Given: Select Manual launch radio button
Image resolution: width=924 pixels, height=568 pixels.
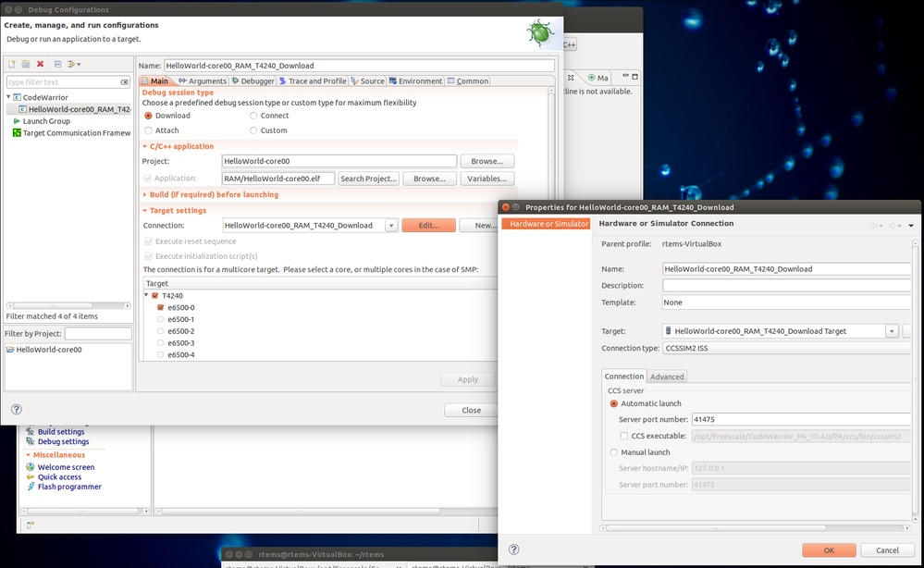Looking at the screenshot, I should [614, 452].
